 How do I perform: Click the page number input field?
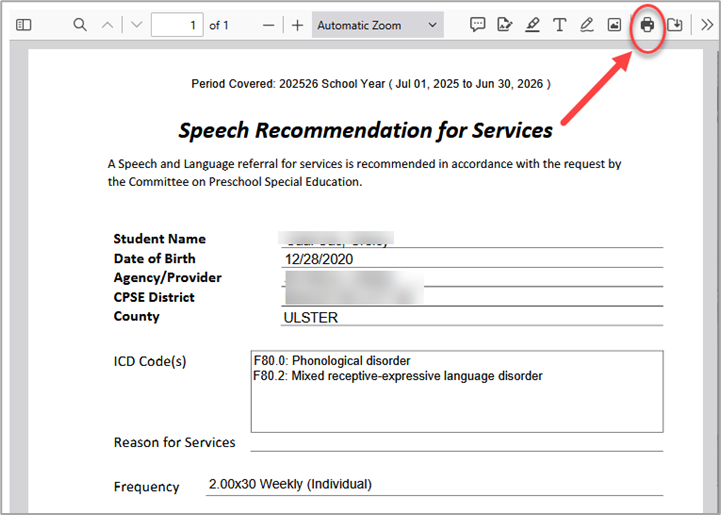pos(177,25)
